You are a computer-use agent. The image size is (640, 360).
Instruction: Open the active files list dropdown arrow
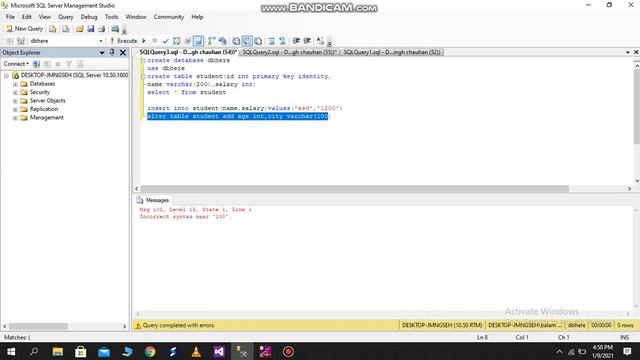pos(627,53)
